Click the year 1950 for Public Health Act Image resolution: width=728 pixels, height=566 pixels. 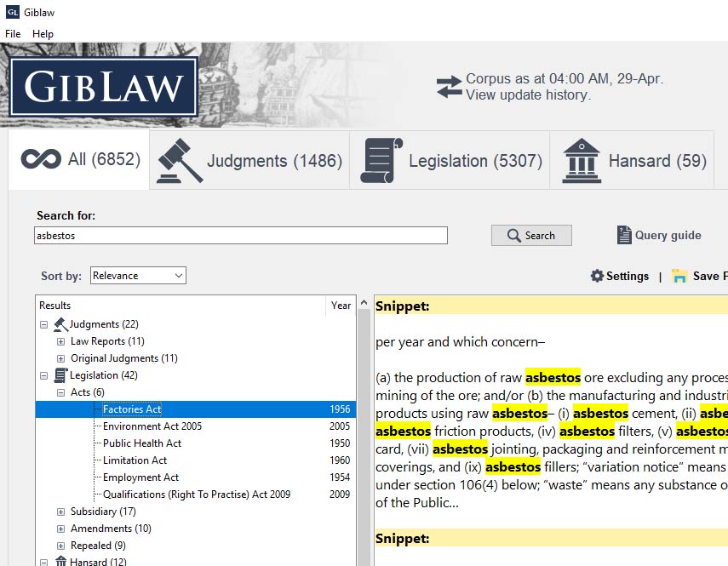point(340,443)
